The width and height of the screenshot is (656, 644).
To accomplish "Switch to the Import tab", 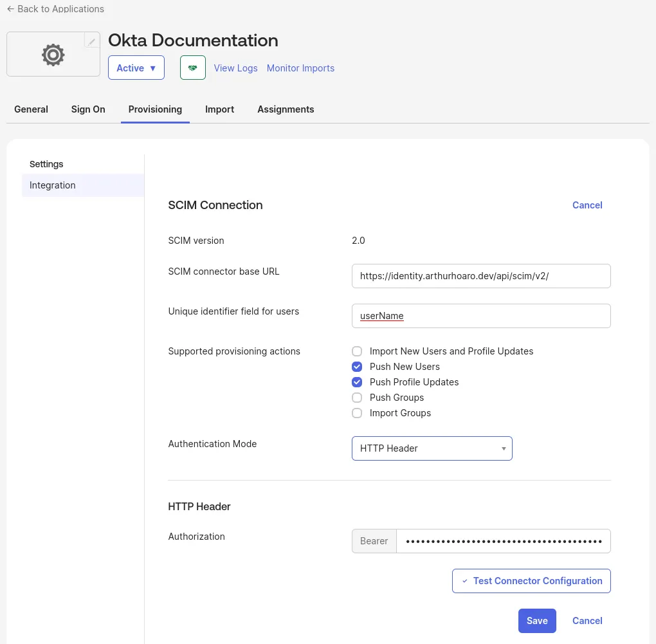I will [x=220, y=109].
